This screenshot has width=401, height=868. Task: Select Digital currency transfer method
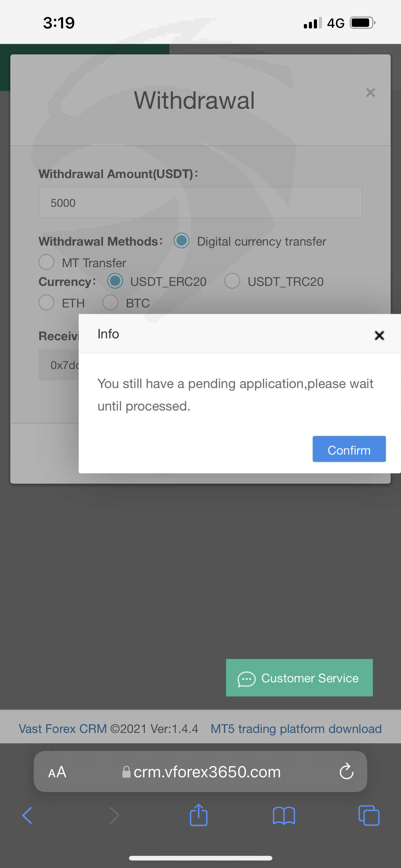[181, 241]
